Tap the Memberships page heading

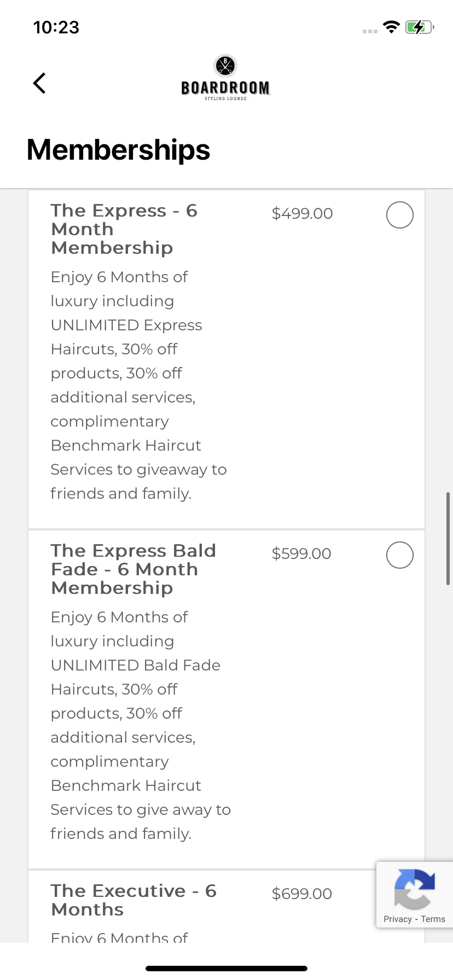pos(118,150)
